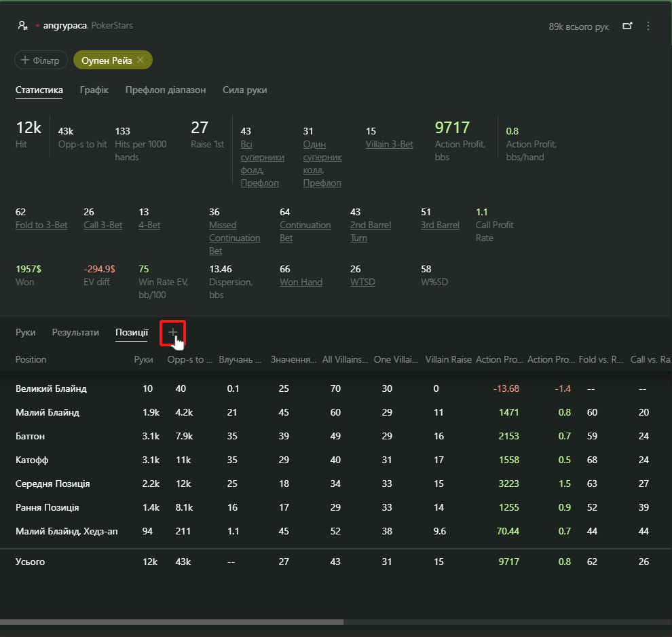
Task: Switch to the Руки tab
Action: (25, 332)
